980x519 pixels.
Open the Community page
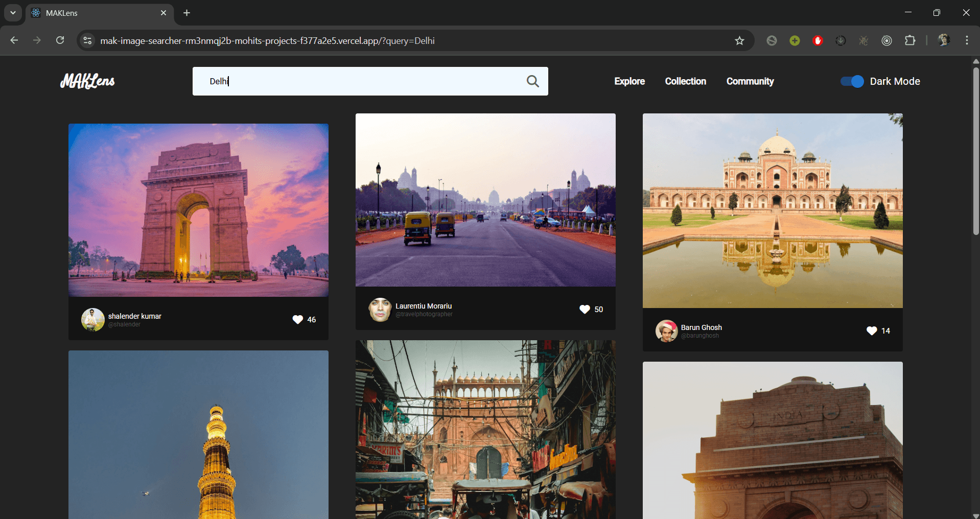point(750,81)
